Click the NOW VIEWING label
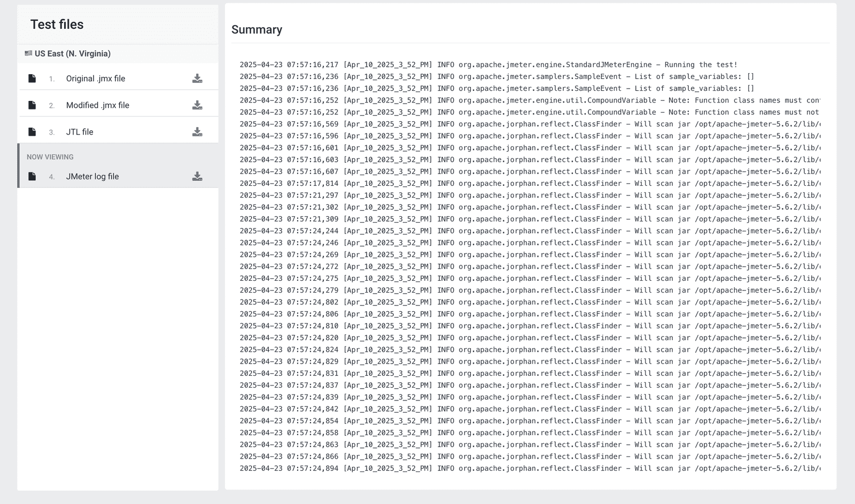Image resolution: width=855 pixels, height=504 pixels. [x=50, y=157]
